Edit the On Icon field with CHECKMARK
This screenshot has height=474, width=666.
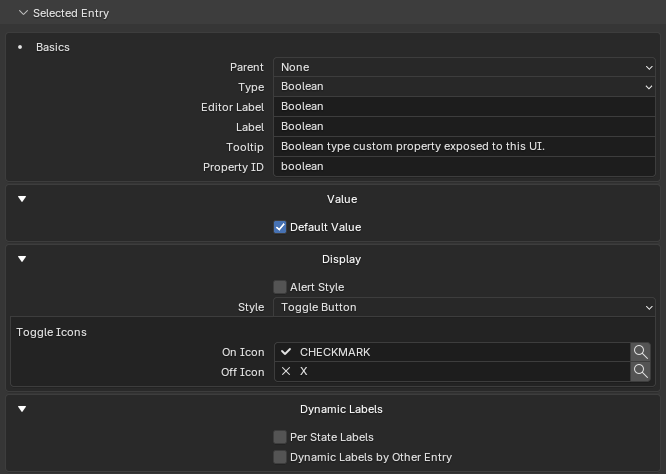(452, 352)
